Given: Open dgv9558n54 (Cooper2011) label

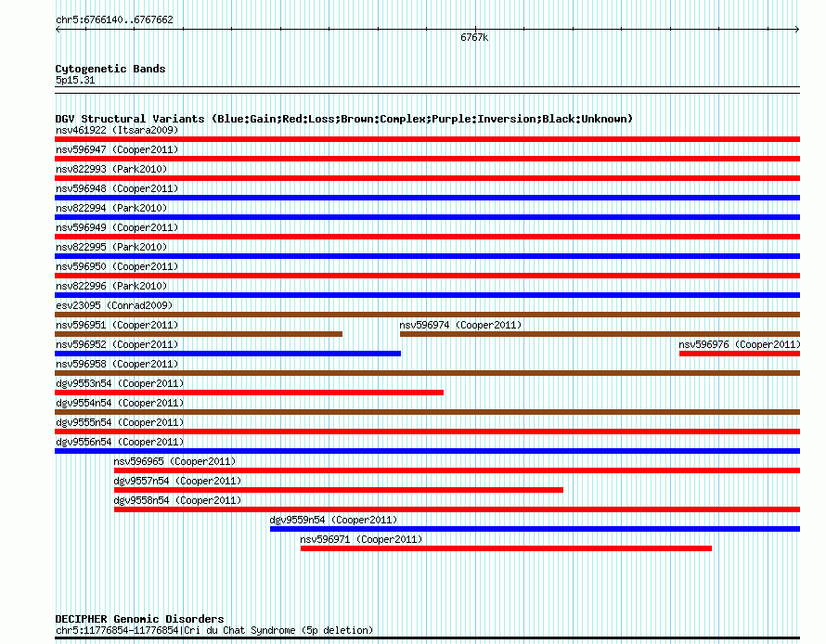Looking at the screenshot, I should point(177,500).
